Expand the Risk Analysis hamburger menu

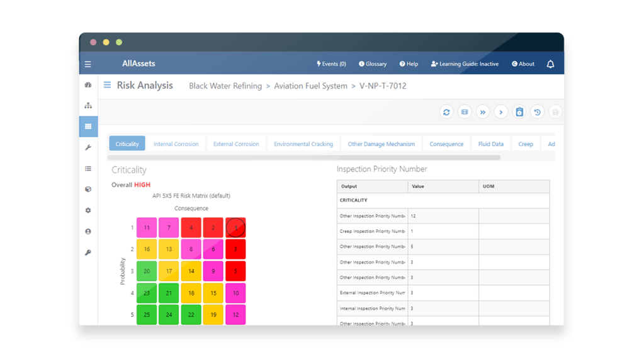coord(107,85)
